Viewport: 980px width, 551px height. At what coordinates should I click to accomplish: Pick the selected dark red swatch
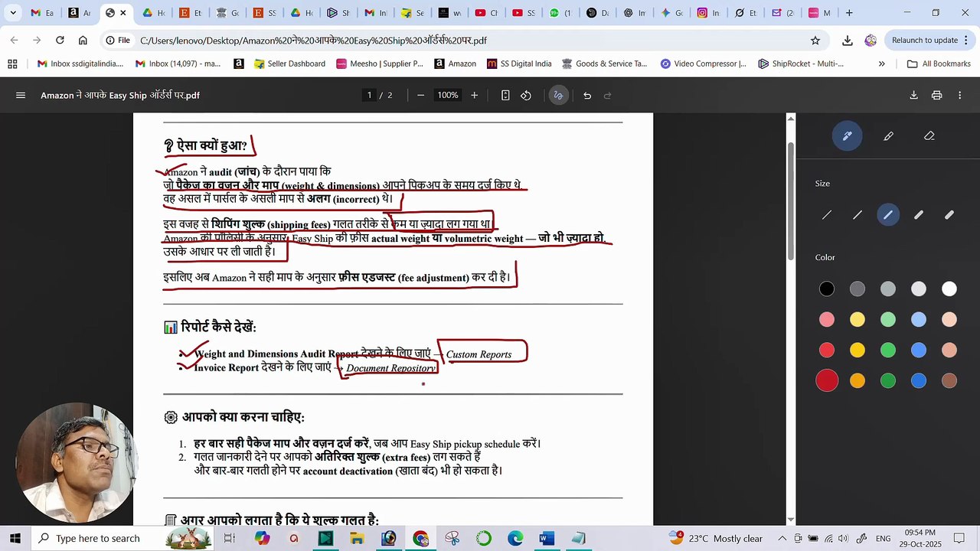click(x=827, y=380)
